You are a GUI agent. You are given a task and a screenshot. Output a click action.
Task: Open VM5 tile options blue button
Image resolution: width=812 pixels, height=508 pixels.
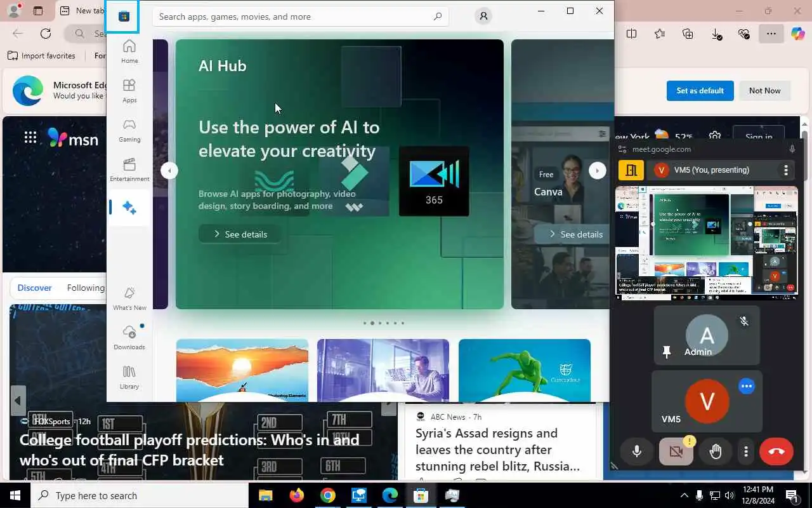747,386
